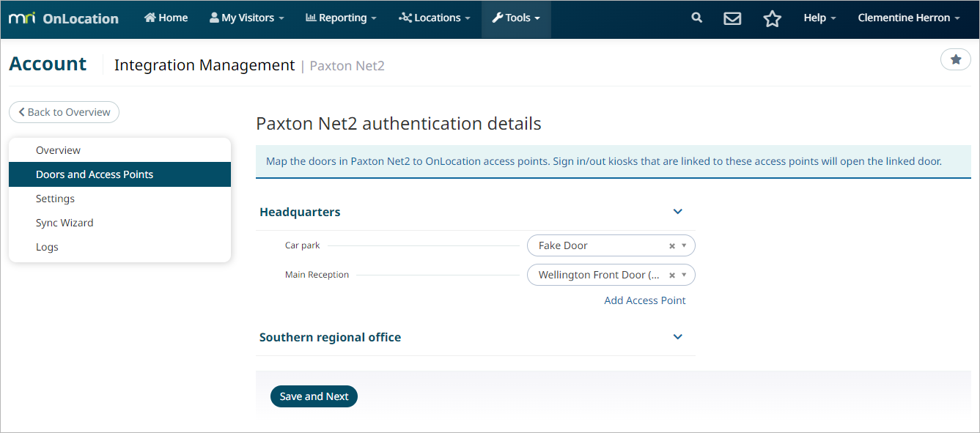Click the Main Reception access point label
Screen dimensions: 980x433
317,275
